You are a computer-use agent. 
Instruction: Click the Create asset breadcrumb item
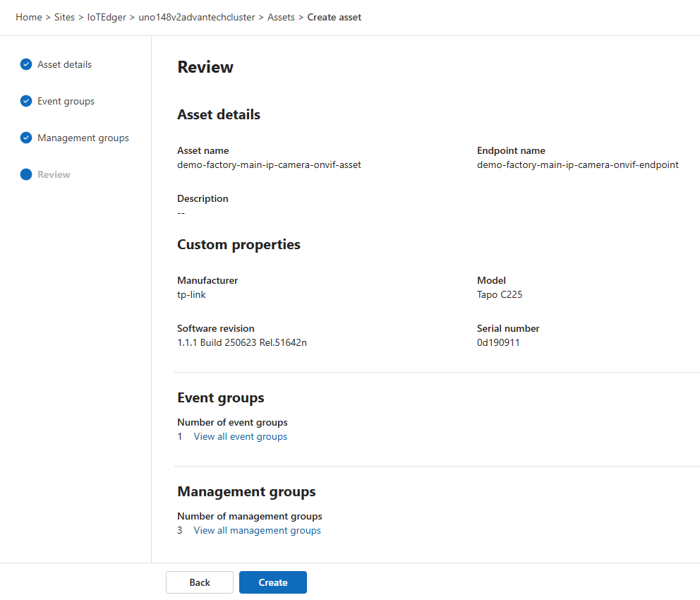pyautogui.click(x=334, y=17)
